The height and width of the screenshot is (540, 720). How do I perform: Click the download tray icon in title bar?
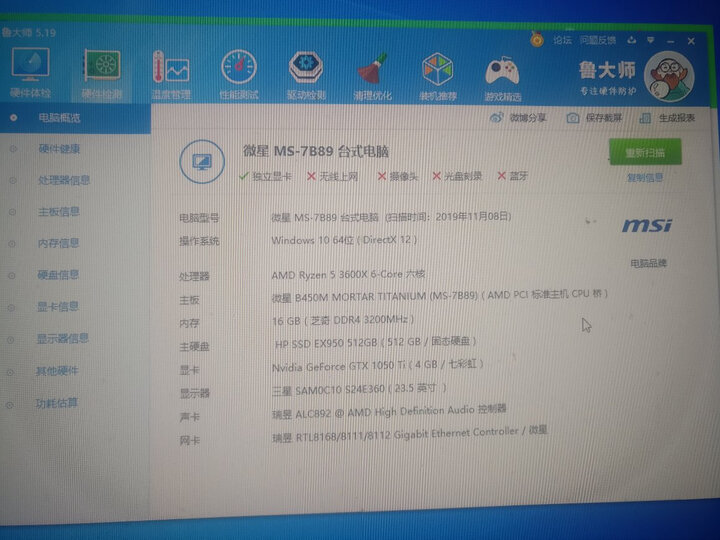pyautogui.click(x=632, y=40)
